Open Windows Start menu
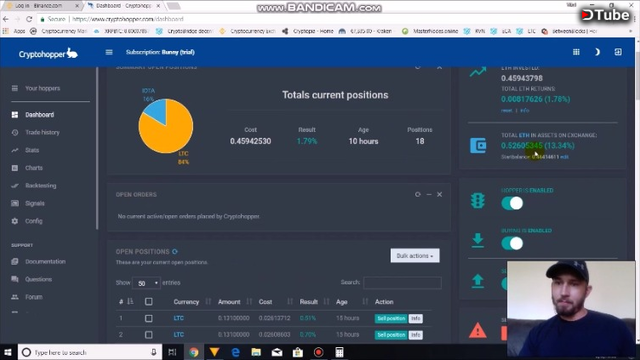 pos(8,352)
